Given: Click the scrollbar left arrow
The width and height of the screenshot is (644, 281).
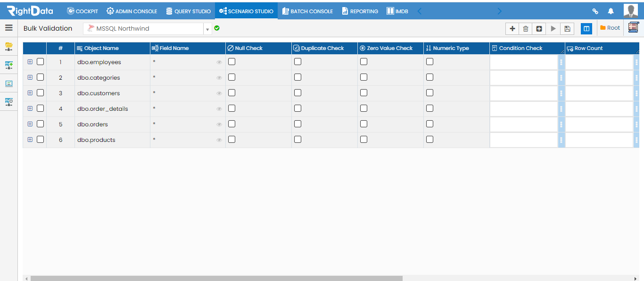Looking at the screenshot, I should (26, 279).
